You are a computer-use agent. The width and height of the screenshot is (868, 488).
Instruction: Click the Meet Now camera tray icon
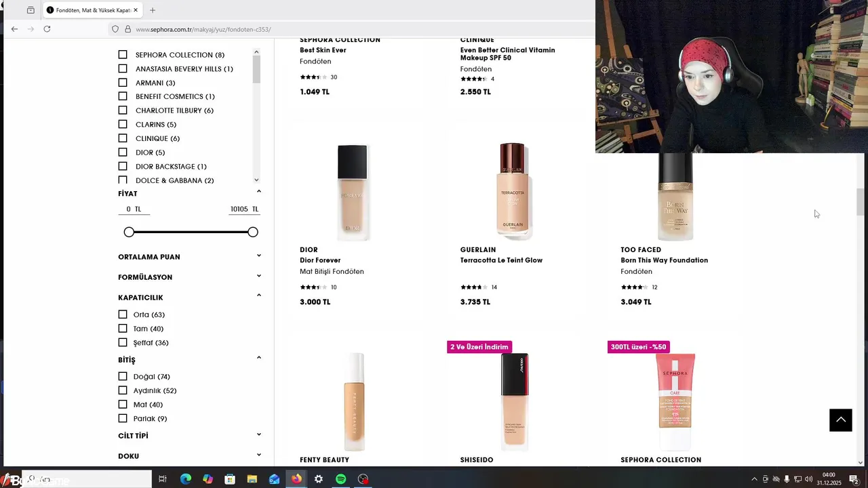click(x=765, y=479)
